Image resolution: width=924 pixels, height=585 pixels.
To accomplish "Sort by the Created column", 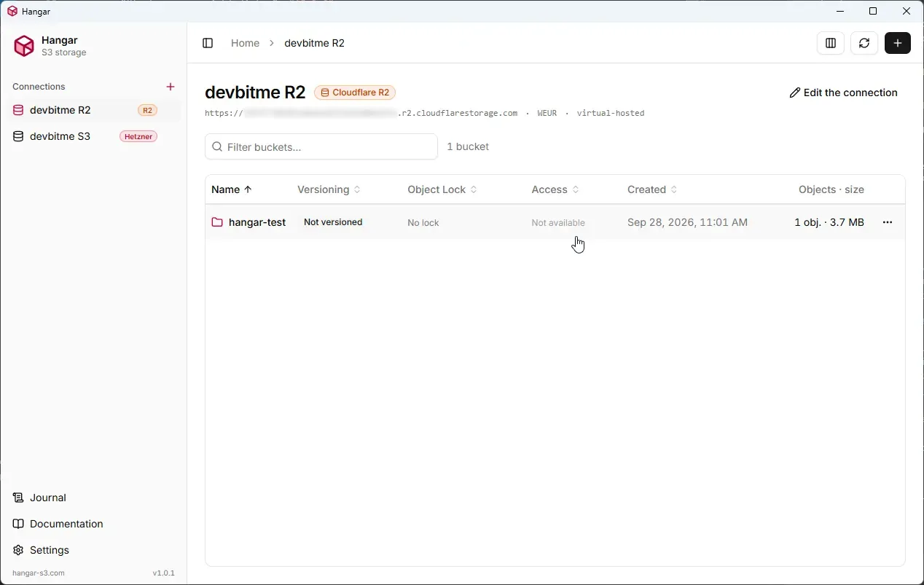I will 652,189.
